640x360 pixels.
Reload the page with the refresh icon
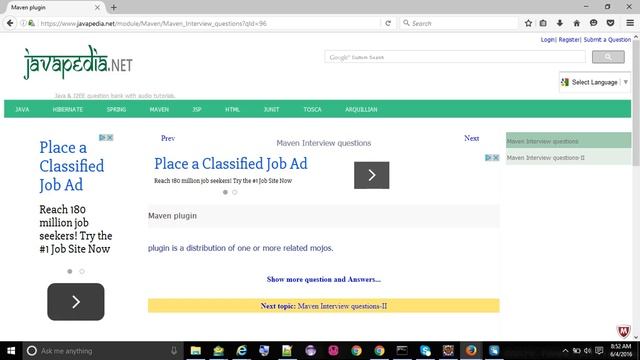[388, 23]
